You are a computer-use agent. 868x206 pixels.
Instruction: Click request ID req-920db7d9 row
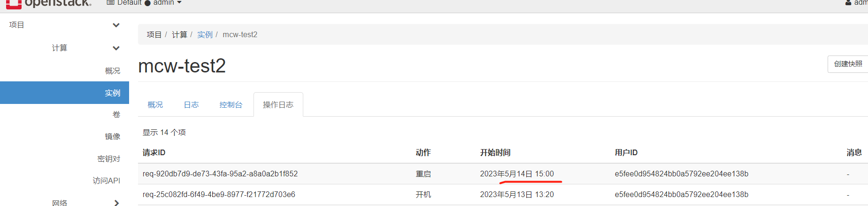point(220,174)
